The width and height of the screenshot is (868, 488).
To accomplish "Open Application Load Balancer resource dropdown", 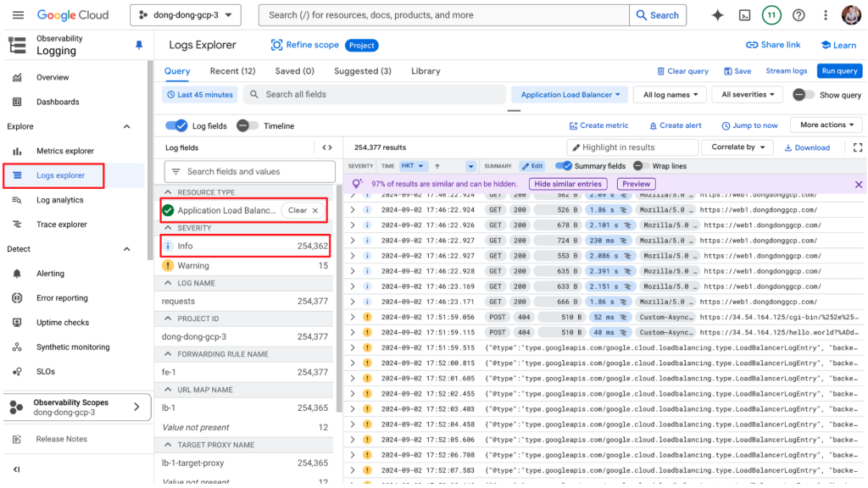I will pyautogui.click(x=570, y=95).
